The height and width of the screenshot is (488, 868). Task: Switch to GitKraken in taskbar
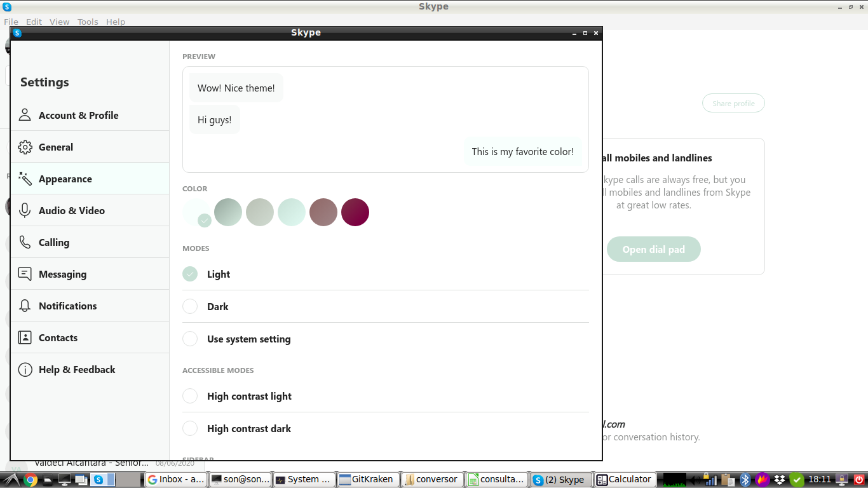click(x=368, y=480)
